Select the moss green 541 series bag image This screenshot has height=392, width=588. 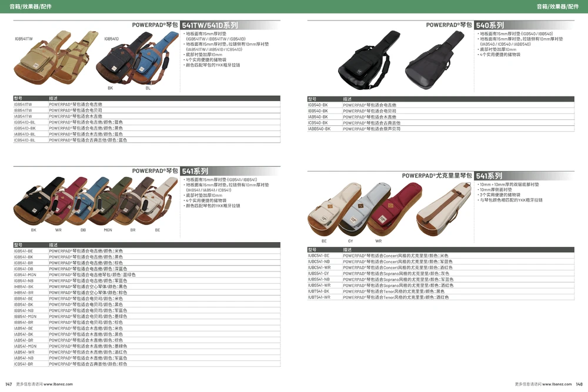(111, 202)
